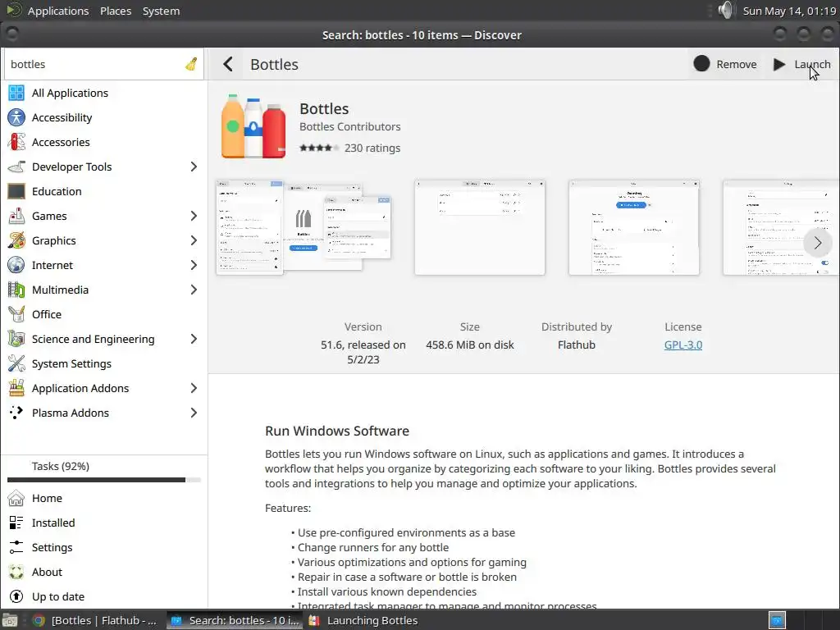Screen dimensions: 840x630
Task: Select the Education chalkboard icon
Action: pos(16,191)
